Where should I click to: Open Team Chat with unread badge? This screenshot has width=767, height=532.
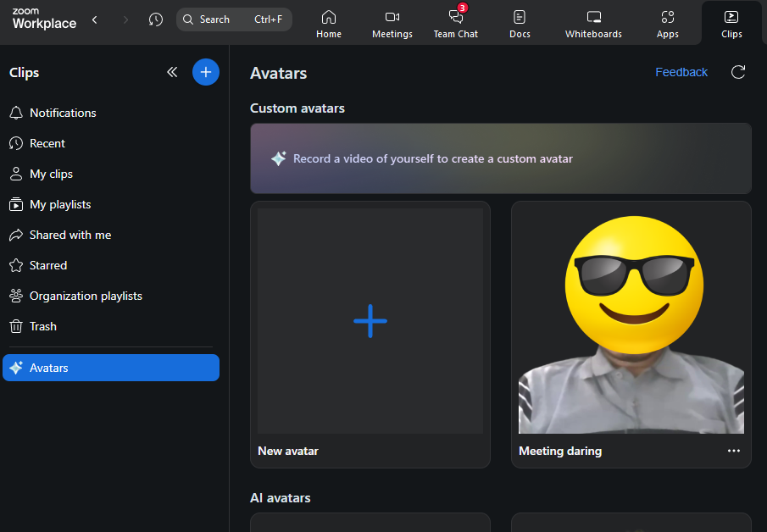click(456, 23)
